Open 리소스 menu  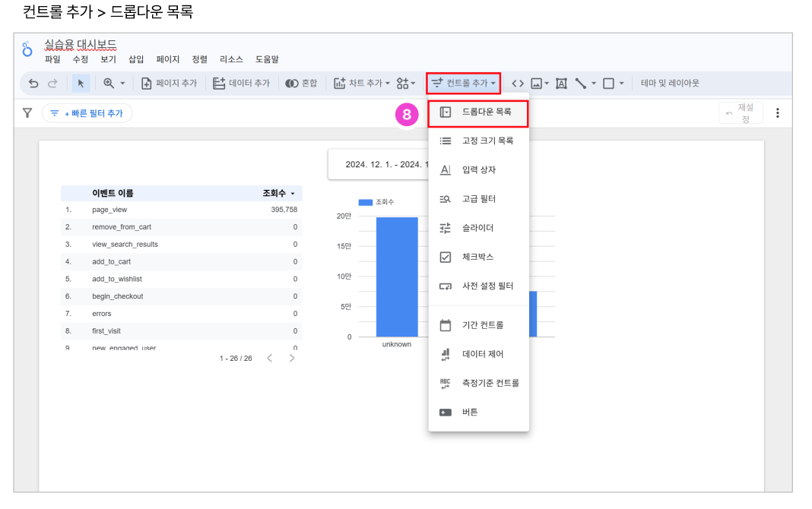click(231, 59)
